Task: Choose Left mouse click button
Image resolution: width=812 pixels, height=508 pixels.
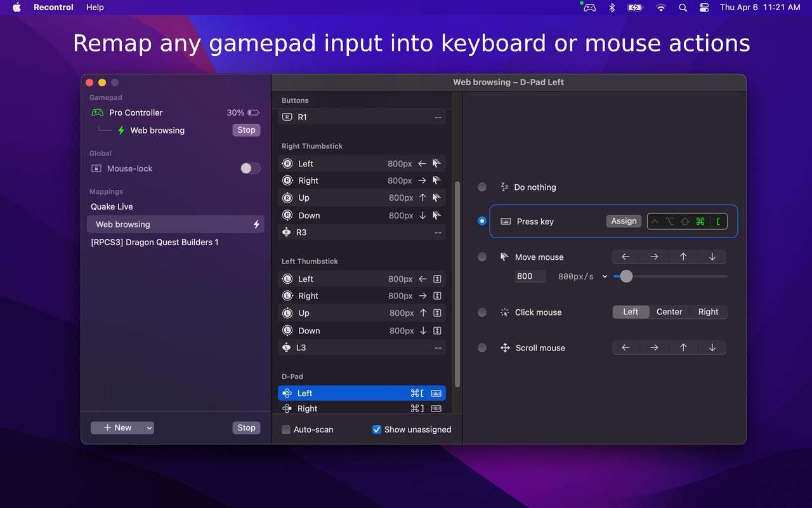Action: (x=631, y=312)
